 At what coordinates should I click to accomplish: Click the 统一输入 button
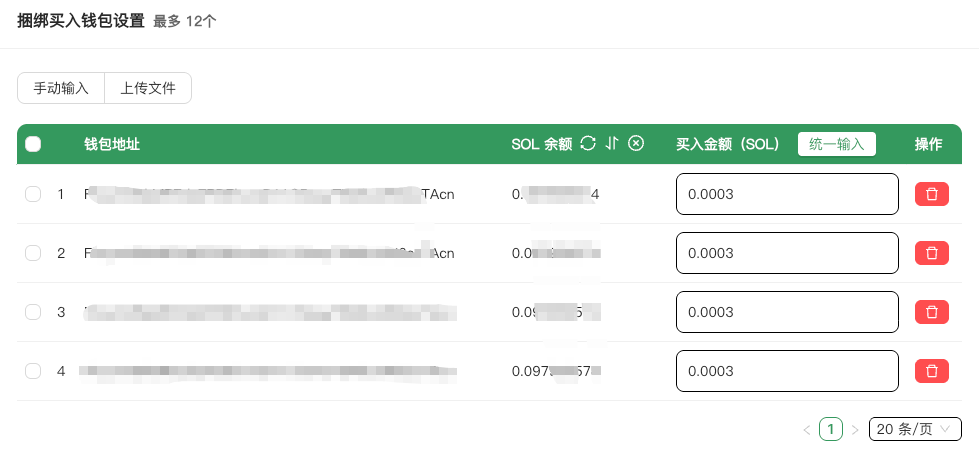(x=836, y=144)
